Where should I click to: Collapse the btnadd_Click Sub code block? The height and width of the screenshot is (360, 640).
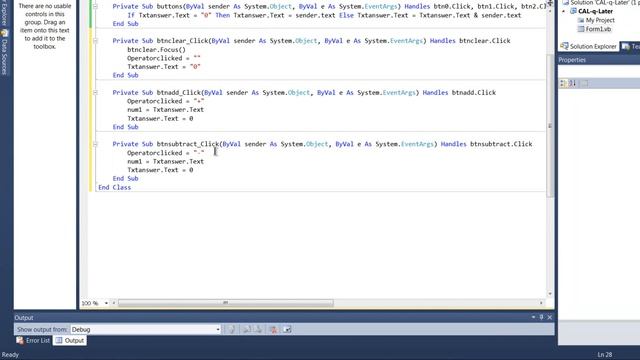point(95,93)
